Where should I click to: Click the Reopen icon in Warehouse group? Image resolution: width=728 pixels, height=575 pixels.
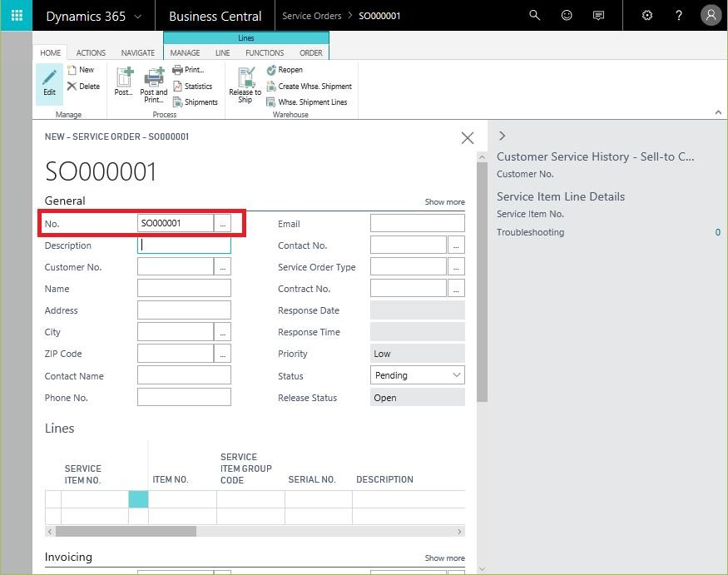285,70
